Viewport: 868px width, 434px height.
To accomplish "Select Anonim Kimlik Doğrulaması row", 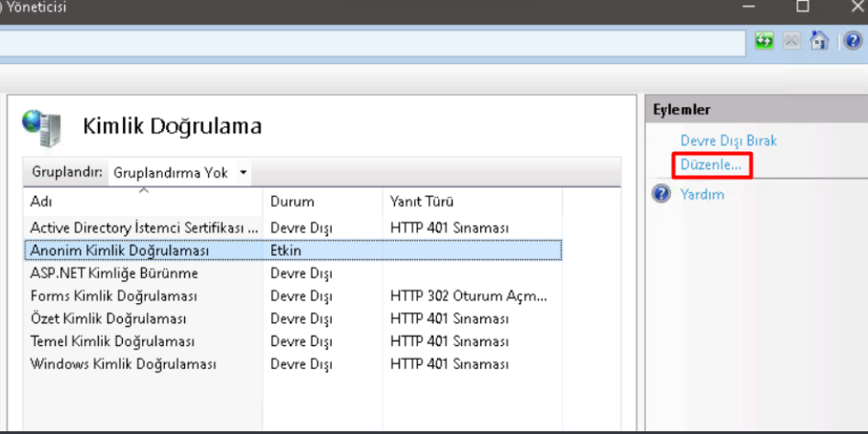I will pyautogui.click(x=293, y=251).
